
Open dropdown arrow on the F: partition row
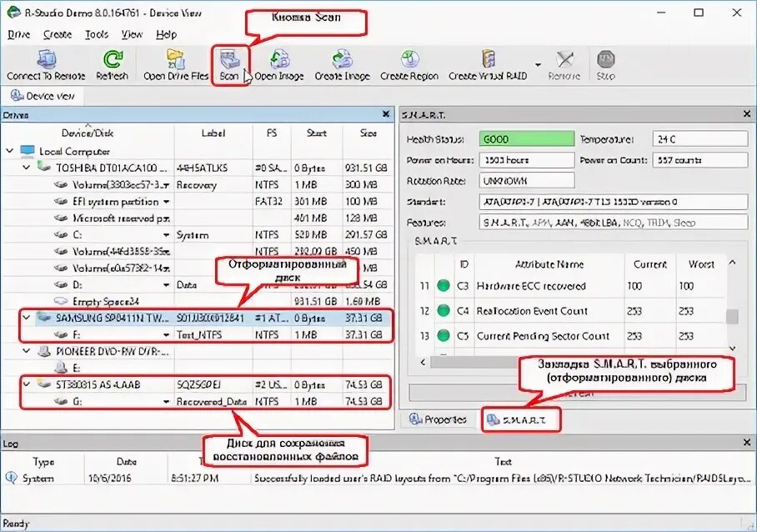point(166,335)
